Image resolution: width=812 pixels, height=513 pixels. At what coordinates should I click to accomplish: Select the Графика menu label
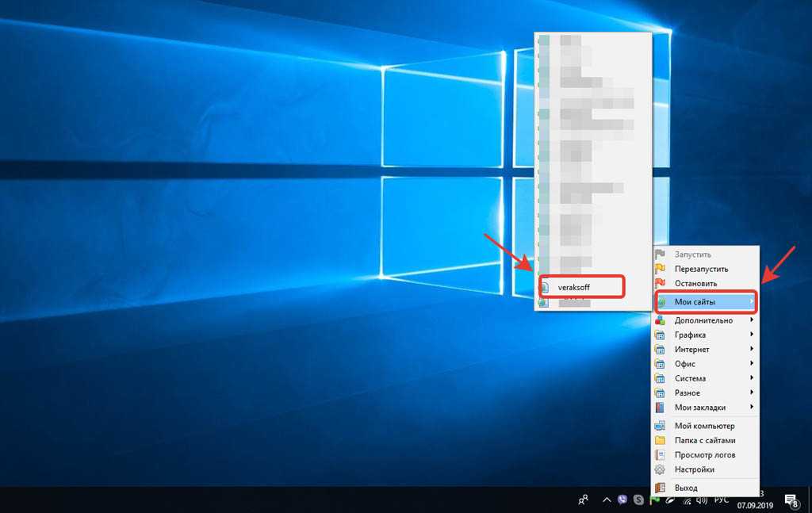click(x=690, y=335)
